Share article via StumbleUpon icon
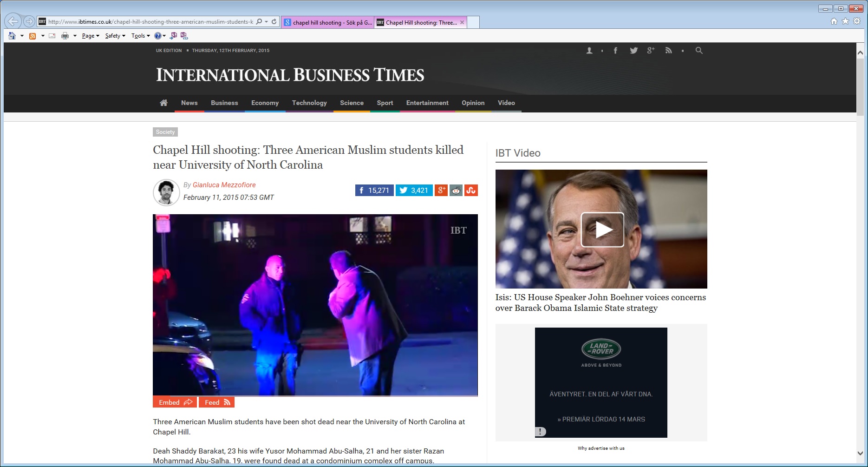 click(x=471, y=191)
